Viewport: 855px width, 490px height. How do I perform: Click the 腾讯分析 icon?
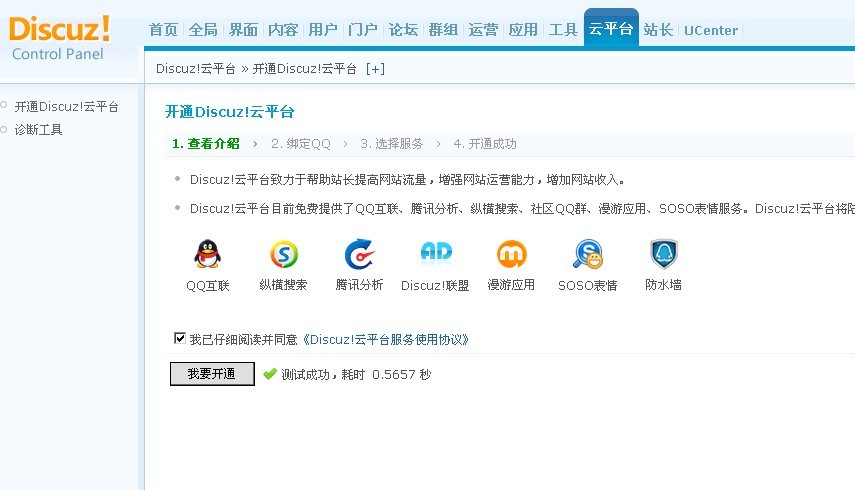click(359, 254)
